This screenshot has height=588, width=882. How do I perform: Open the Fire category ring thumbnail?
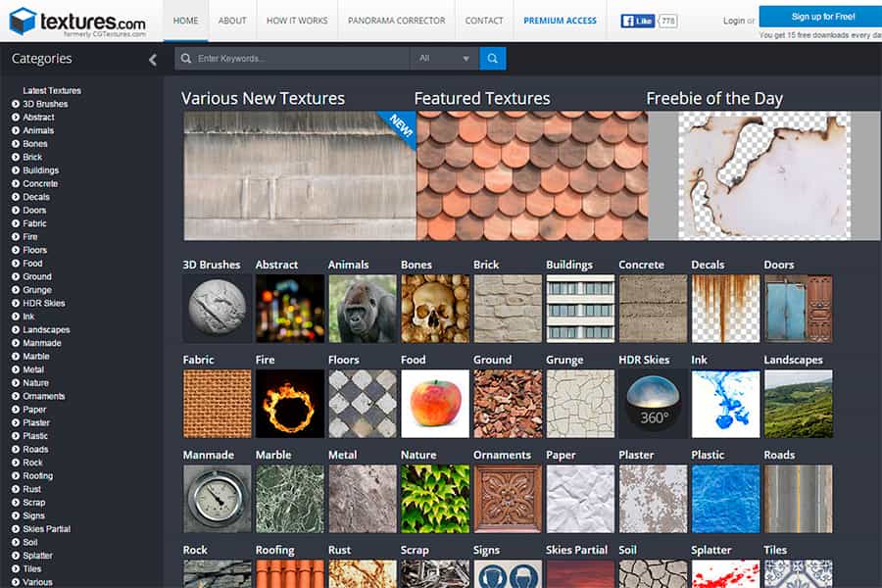pos(289,404)
